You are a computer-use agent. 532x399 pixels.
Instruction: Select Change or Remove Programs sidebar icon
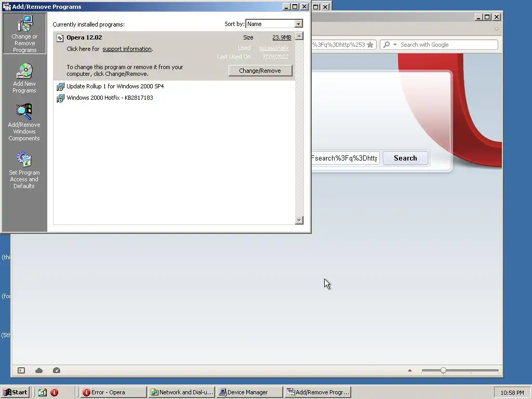24,33
